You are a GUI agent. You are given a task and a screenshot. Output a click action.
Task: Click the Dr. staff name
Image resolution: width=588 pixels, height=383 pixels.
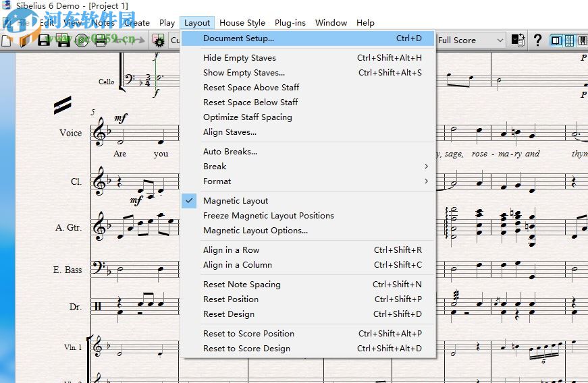76,307
